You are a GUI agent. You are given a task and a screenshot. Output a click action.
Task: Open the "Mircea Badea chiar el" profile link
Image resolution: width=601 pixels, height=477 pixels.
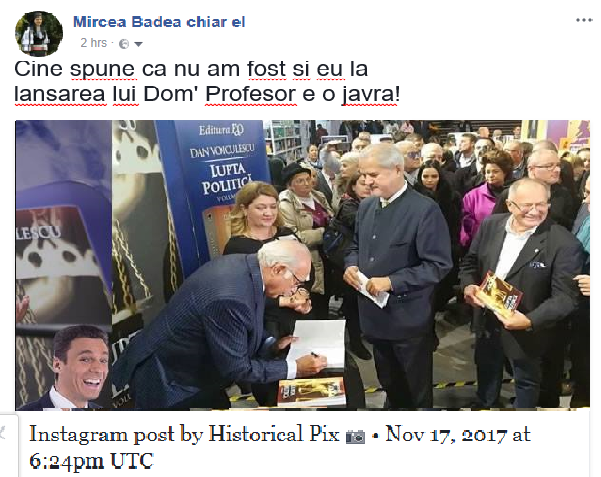(159, 22)
